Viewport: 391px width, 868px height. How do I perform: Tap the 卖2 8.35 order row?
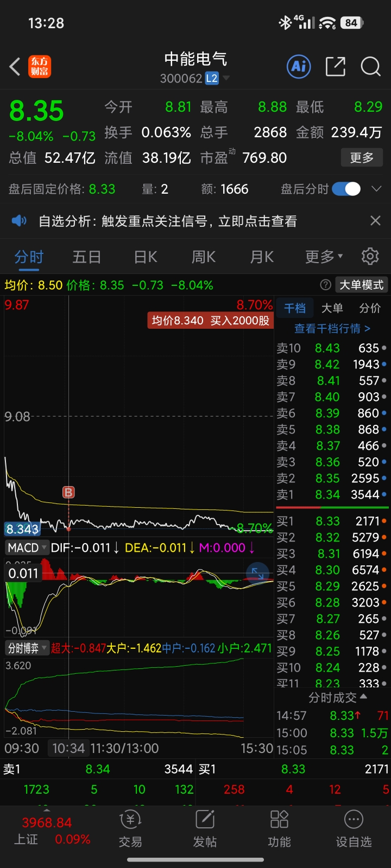pyautogui.click(x=332, y=478)
